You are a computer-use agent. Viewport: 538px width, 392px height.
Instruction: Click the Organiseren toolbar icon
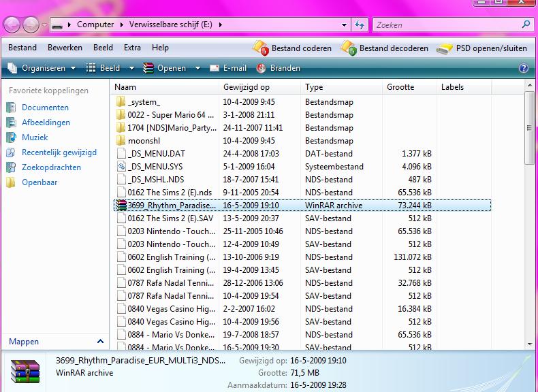[12, 68]
